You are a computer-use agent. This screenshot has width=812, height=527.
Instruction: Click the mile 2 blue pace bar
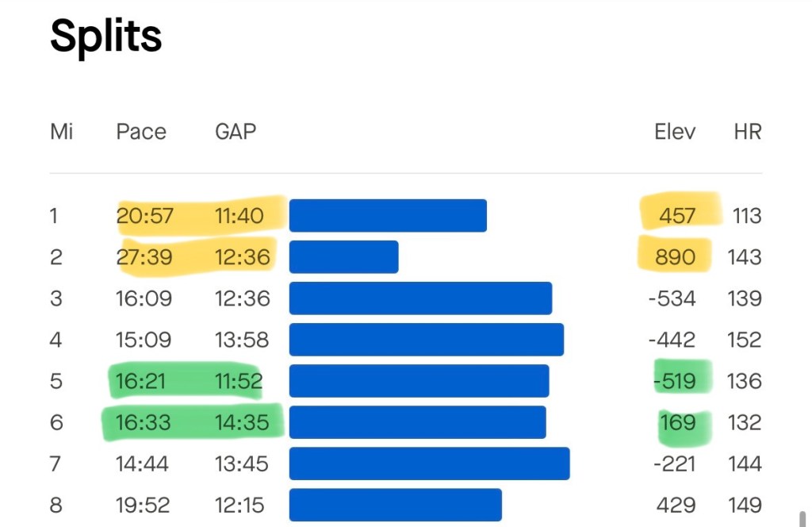343,257
